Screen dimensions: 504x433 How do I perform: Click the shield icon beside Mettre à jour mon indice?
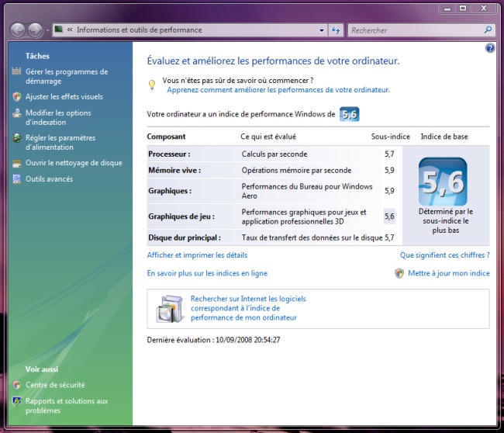click(399, 273)
